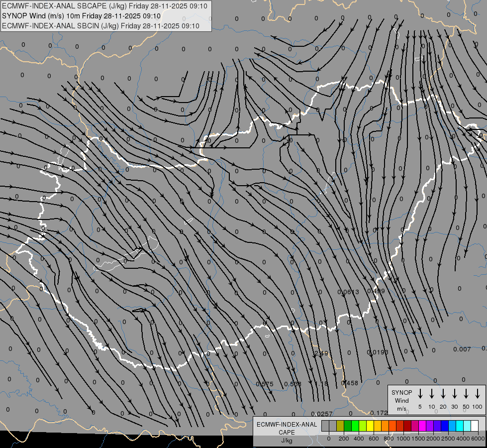Click the 100 m/s wind arrow in legend
The image size is (487, 448).
click(x=478, y=394)
